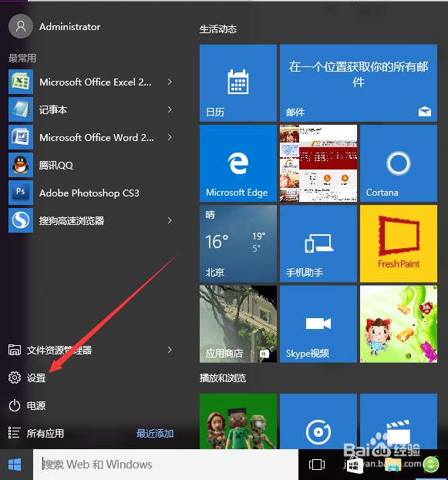Open the 手机助手 tile
Image resolution: width=448 pixels, height=480 pixels.
318,243
